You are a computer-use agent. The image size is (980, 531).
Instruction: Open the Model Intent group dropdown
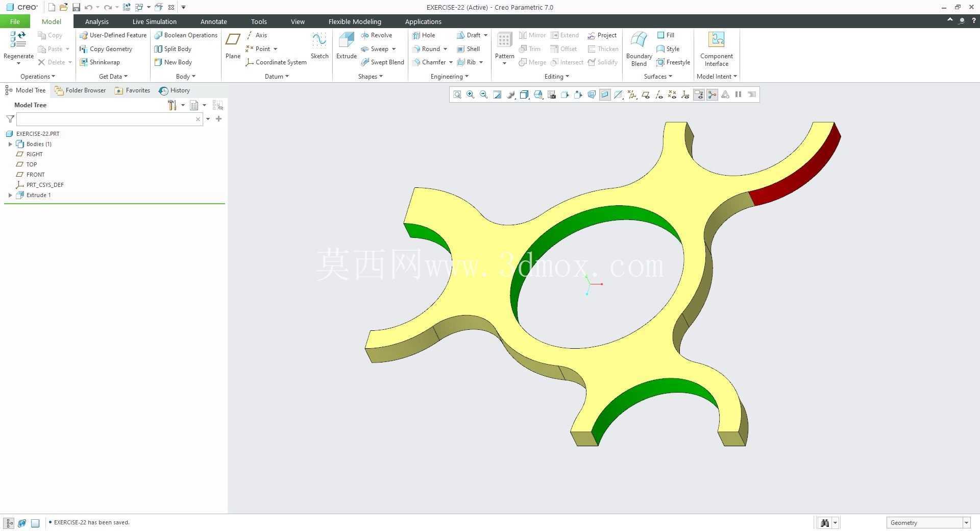coord(717,77)
